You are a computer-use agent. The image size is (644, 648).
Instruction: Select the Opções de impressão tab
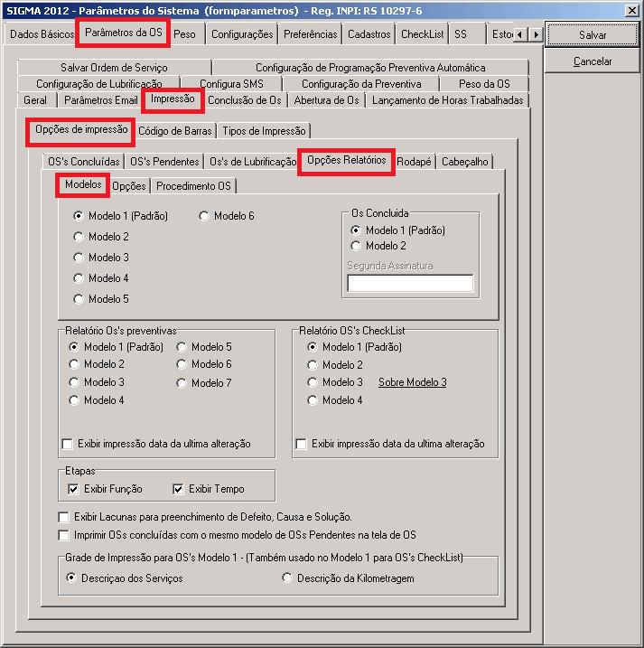[81, 130]
